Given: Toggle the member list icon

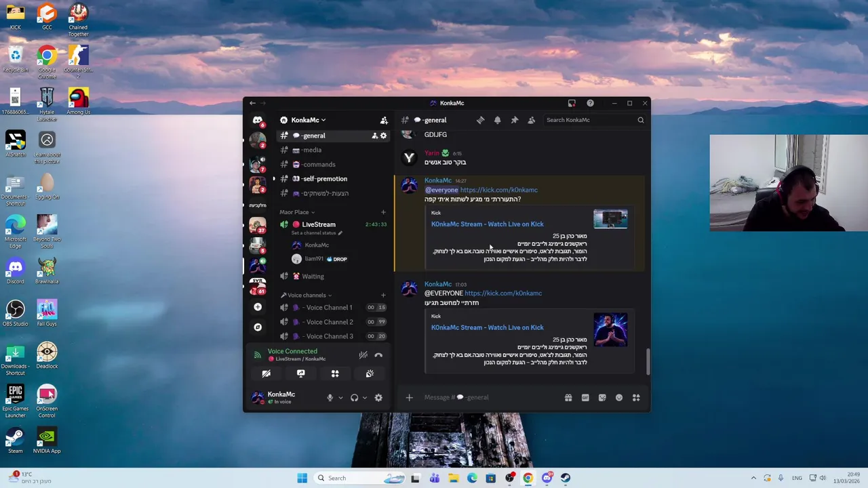Looking at the screenshot, I should coord(531,120).
